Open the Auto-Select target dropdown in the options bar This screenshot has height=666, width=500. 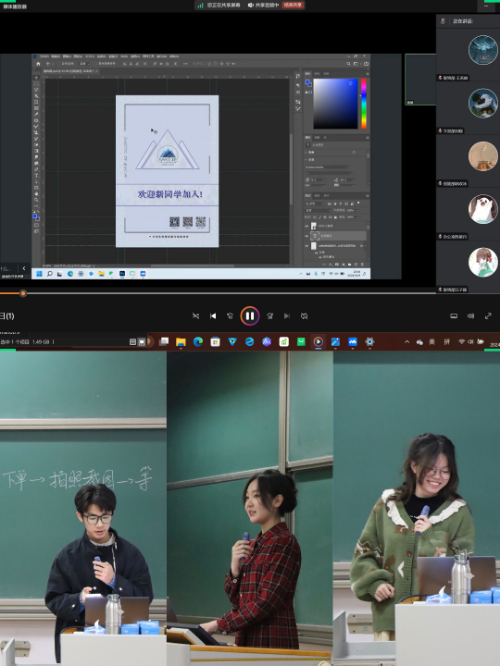coord(84,64)
